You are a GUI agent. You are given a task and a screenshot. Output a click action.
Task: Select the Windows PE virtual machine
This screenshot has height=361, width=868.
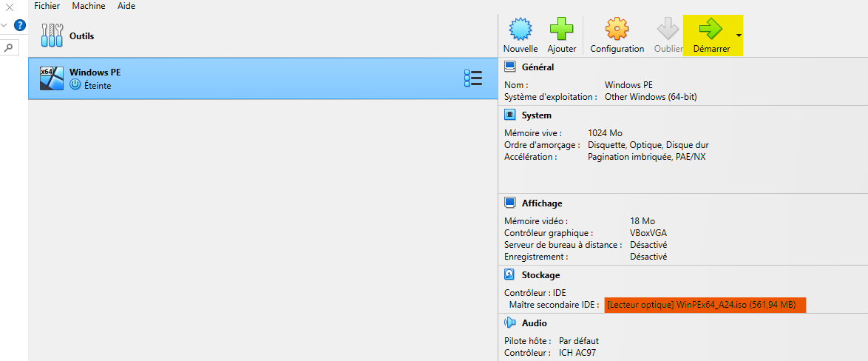click(x=222, y=78)
